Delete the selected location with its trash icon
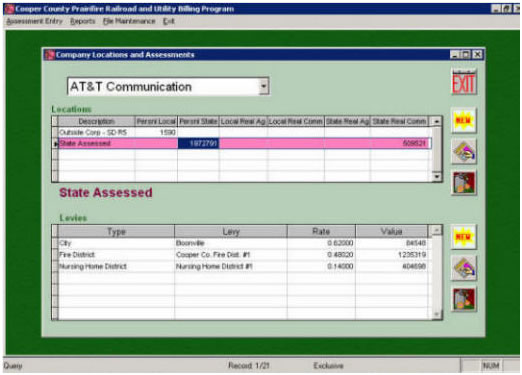522x375 pixels. [464, 183]
